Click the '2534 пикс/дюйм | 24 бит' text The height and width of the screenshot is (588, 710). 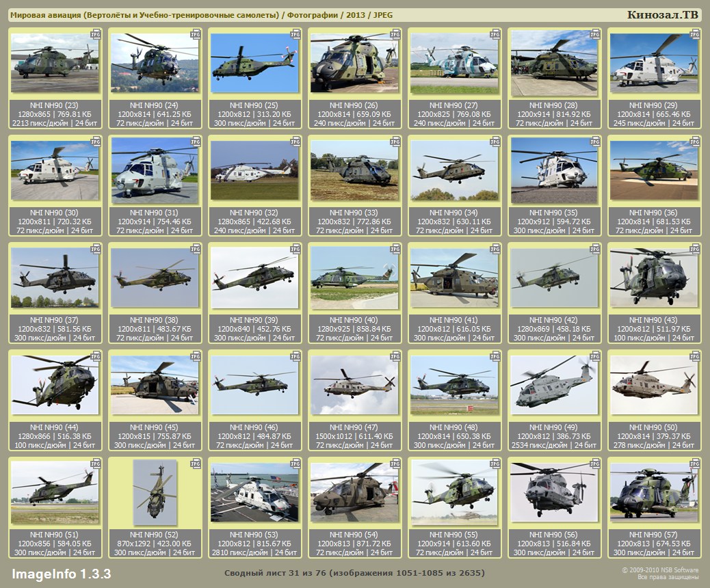tap(554, 445)
